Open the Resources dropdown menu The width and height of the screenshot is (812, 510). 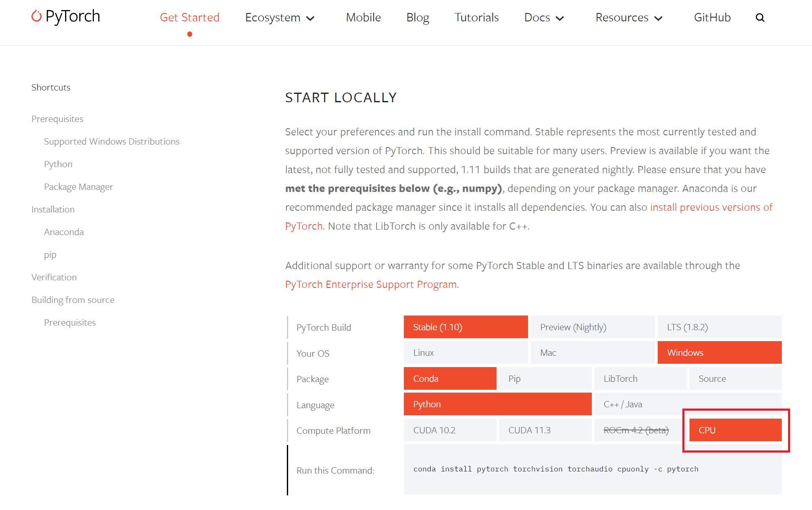point(628,18)
